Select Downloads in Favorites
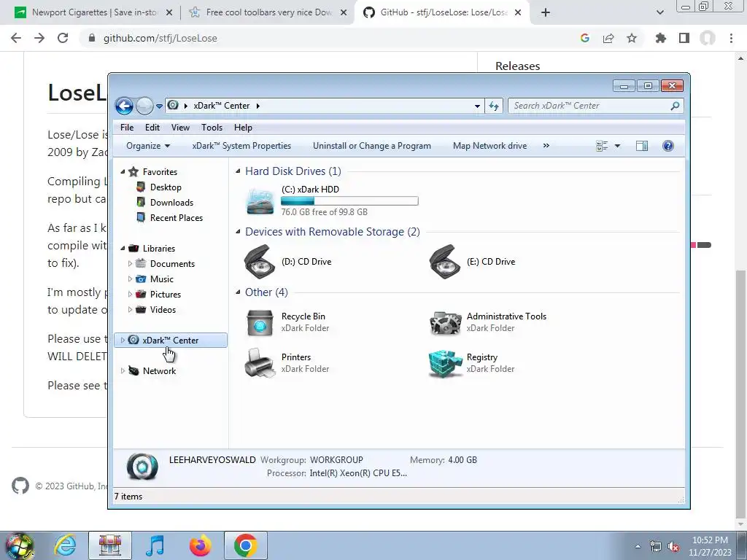 171,203
